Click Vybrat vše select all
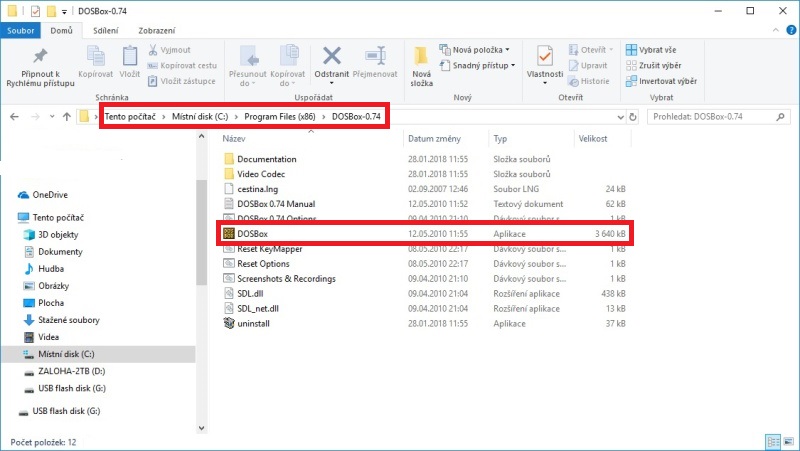Viewport: 800px width, 451px height. pos(651,50)
